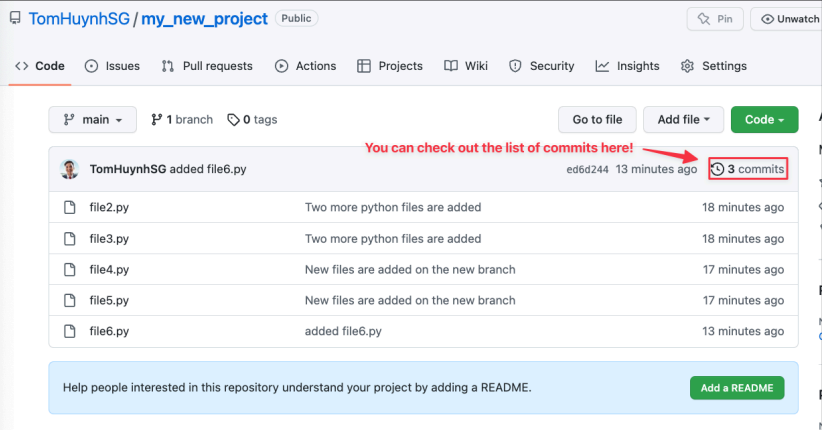Click the clock history icon beside 3 commits
The image size is (822, 430).
[x=718, y=169]
